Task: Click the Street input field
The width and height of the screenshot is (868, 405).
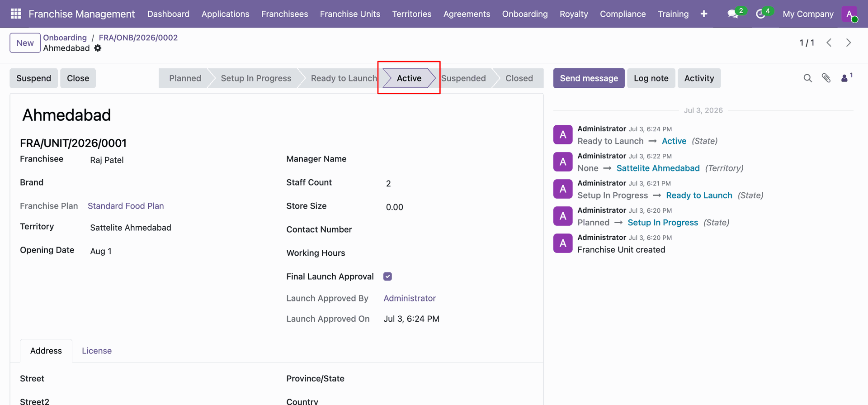Action: (176, 379)
